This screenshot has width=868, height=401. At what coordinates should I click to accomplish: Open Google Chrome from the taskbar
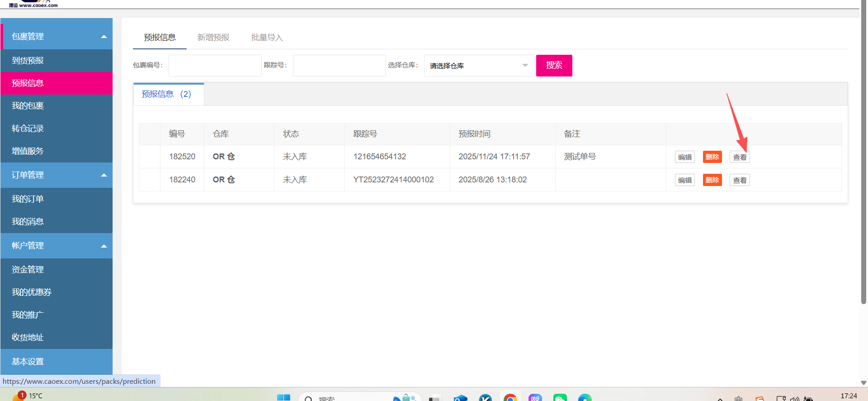[510, 397]
